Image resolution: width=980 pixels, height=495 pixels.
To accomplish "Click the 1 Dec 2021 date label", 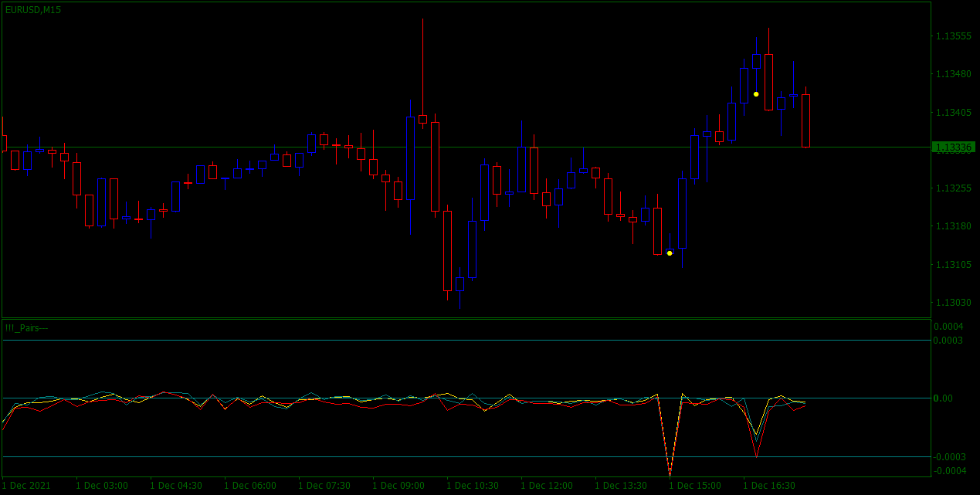I will point(26,486).
